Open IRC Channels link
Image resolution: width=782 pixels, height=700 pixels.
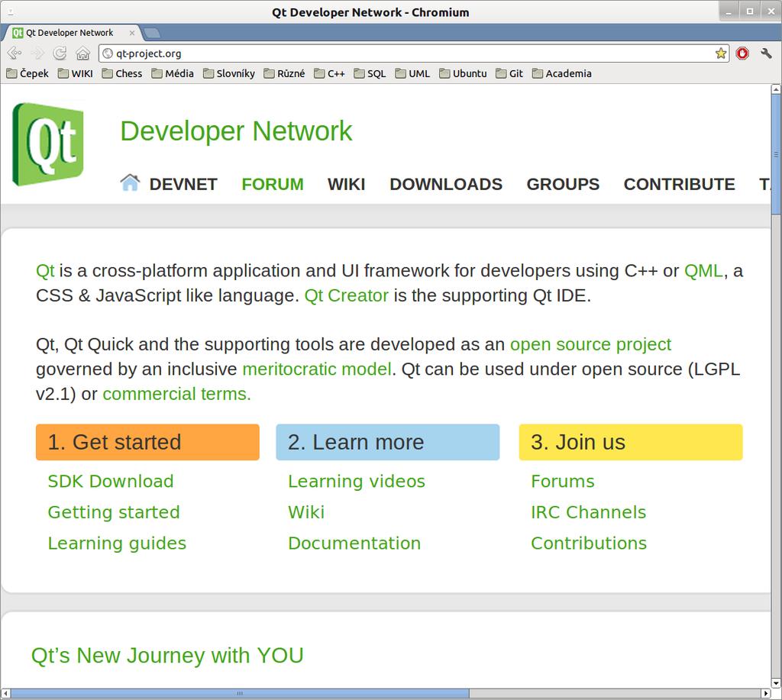(x=589, y=512)
